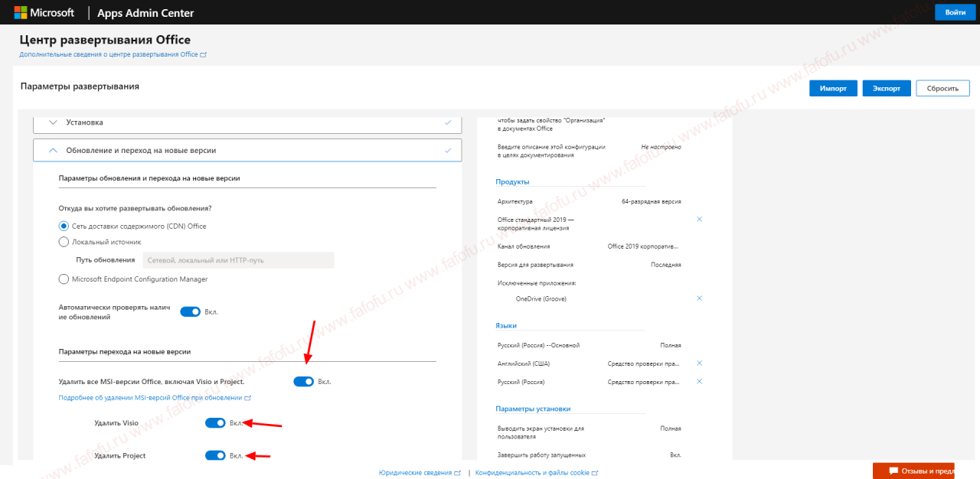Select the Microsoft Endpoint Configuration Manager option
The height and width of the screenshot is (479, 980).
(64, 279)
